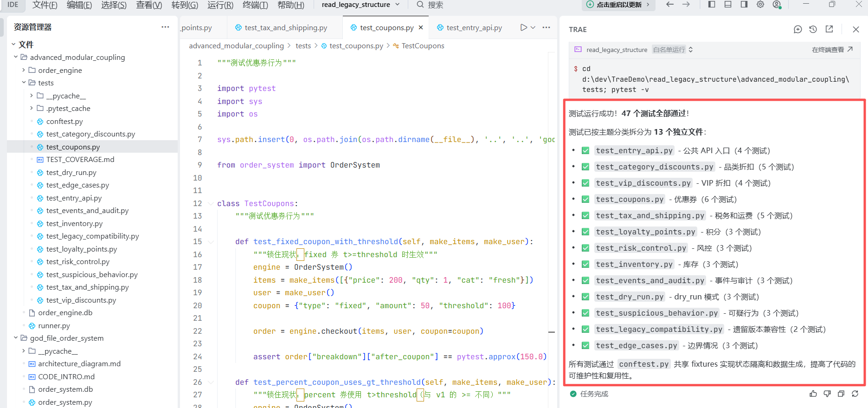868x408 pixels.
Task: Toggle the test_inventory.py checkbox
Action: click(585, 264)
